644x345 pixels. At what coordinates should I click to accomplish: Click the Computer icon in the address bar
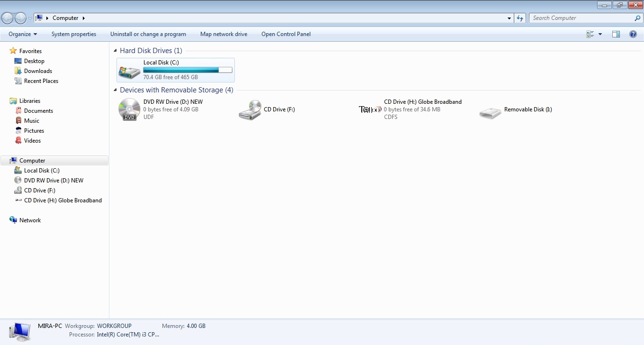pyautogui.click(x=39, y=18)
